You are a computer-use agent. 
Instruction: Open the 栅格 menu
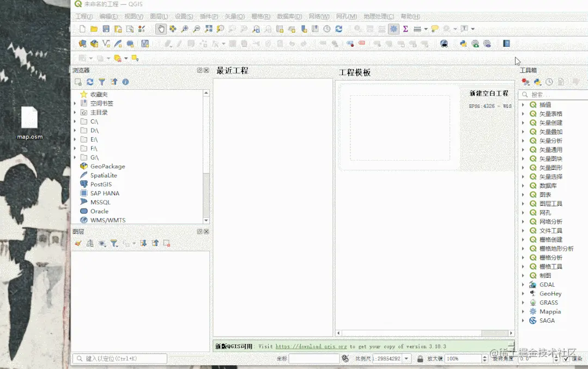pyautogui.click(x=260, y=16)
